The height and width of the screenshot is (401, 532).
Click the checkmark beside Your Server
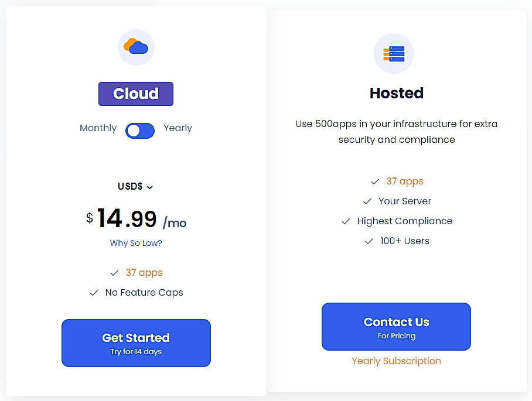[367, 201]
